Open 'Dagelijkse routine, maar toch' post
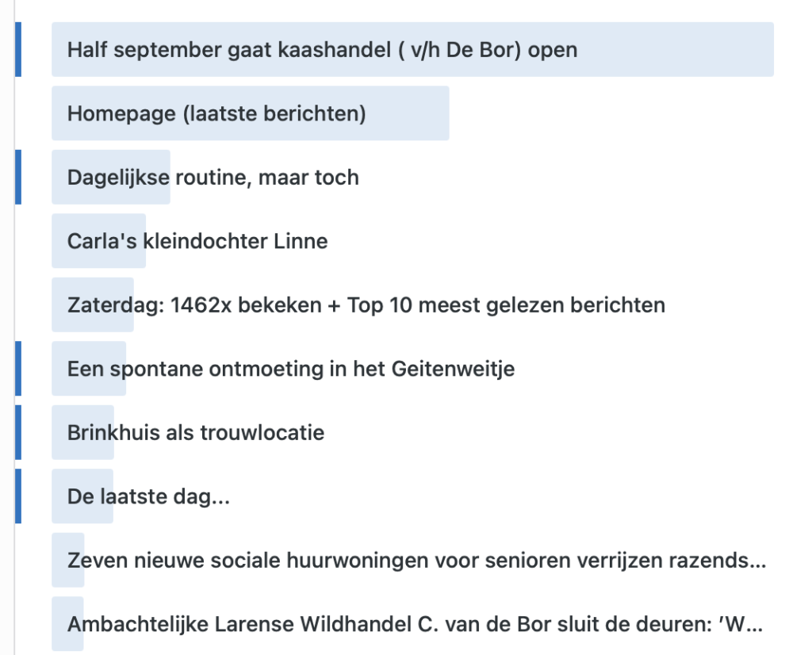Image resolution: width=812 pixels, height=655 pixels. point(213,177)
